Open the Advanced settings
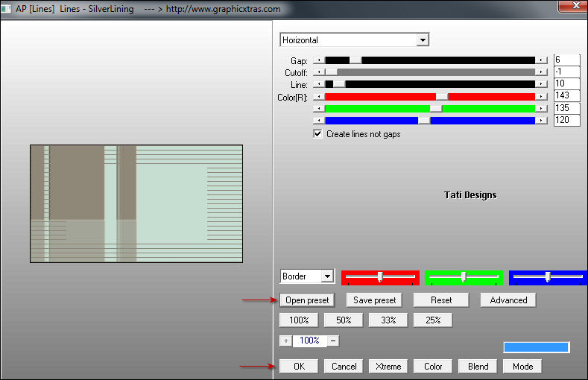 point(508,300)
